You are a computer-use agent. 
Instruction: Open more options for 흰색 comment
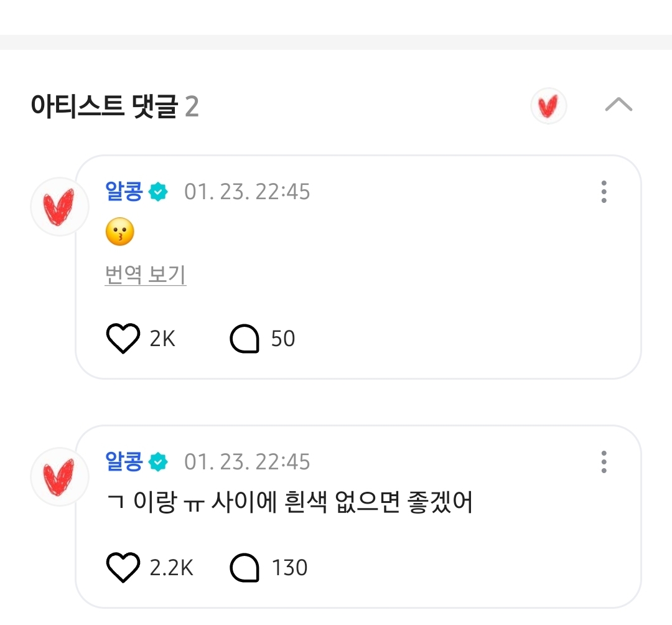(604, 462)
